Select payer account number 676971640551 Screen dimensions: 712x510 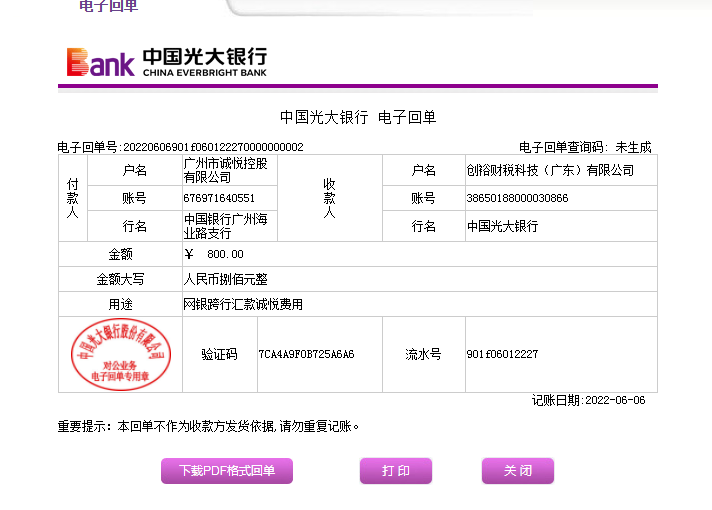coord(219,198)
